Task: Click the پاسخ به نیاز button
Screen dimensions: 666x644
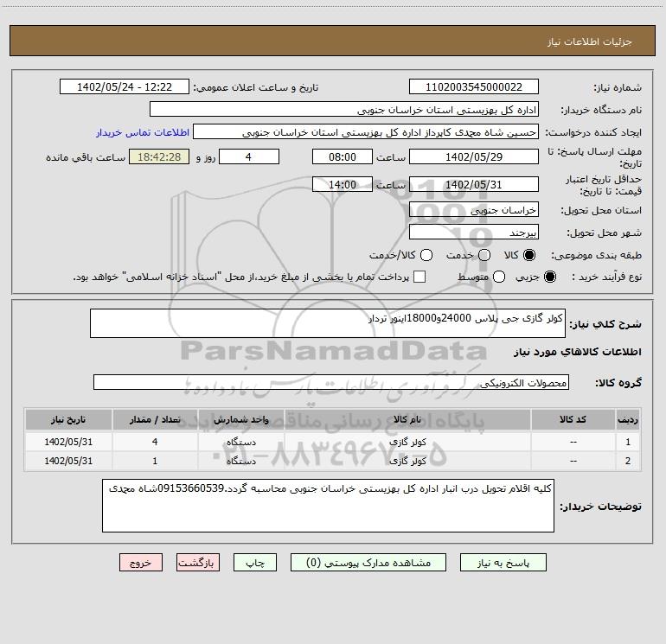Action: tap(503, 563)
